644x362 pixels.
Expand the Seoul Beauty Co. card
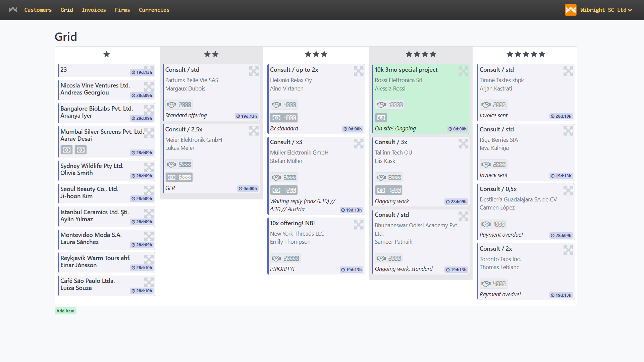(149, 190)
